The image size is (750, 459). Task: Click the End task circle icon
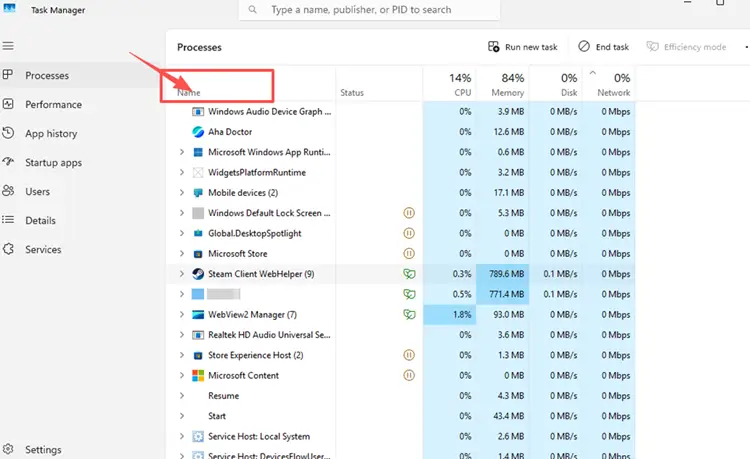(584, 46)
